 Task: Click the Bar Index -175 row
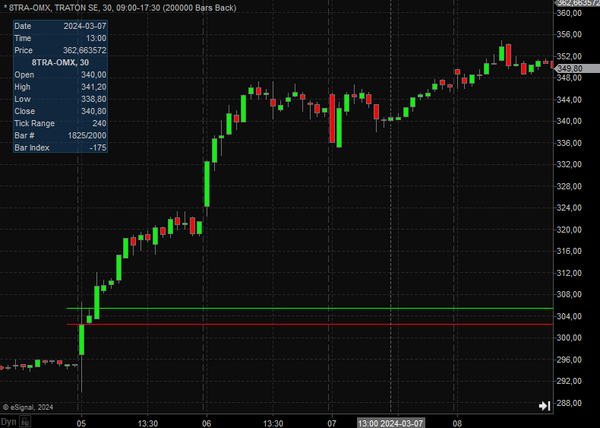point(60,148)
